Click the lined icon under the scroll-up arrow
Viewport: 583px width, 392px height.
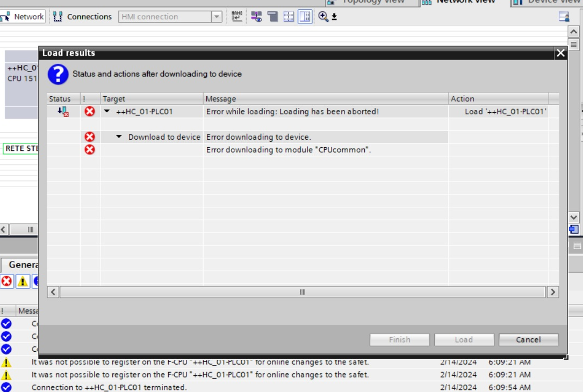click(x=574, y=45)
